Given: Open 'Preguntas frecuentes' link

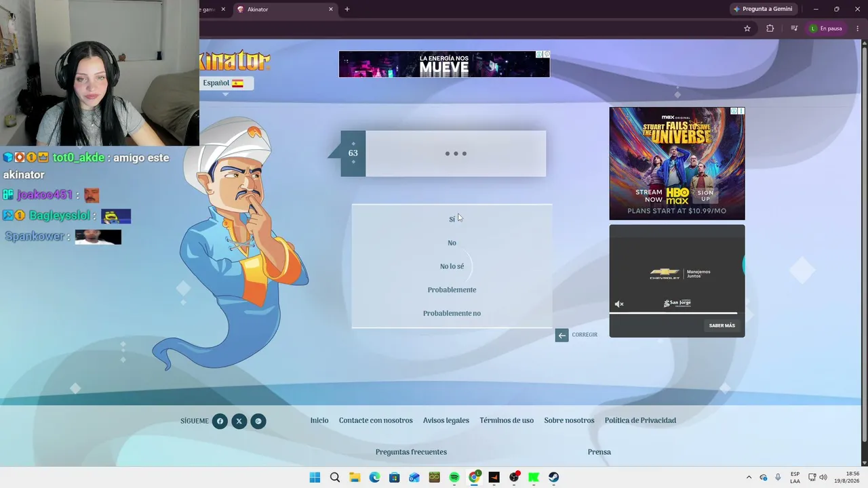Looking at the screenshot, I should pyautogui.click(x=411, y=452).
